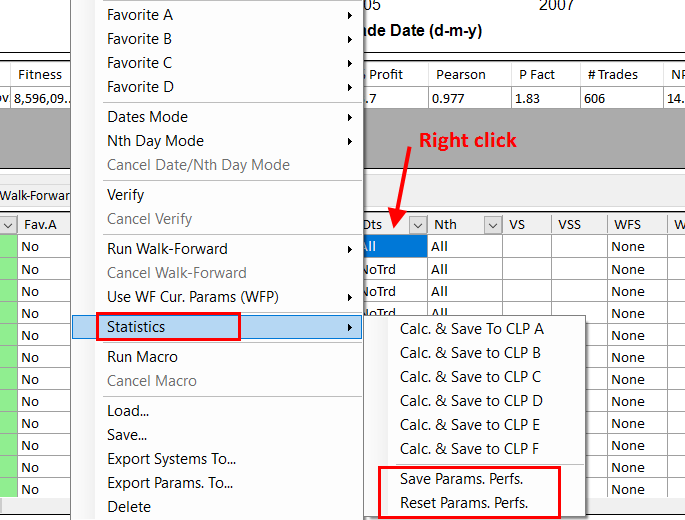The height and width of the screenshot is (520, 685).
Task: Select Verify from the context menu
Action: [126, 195]
